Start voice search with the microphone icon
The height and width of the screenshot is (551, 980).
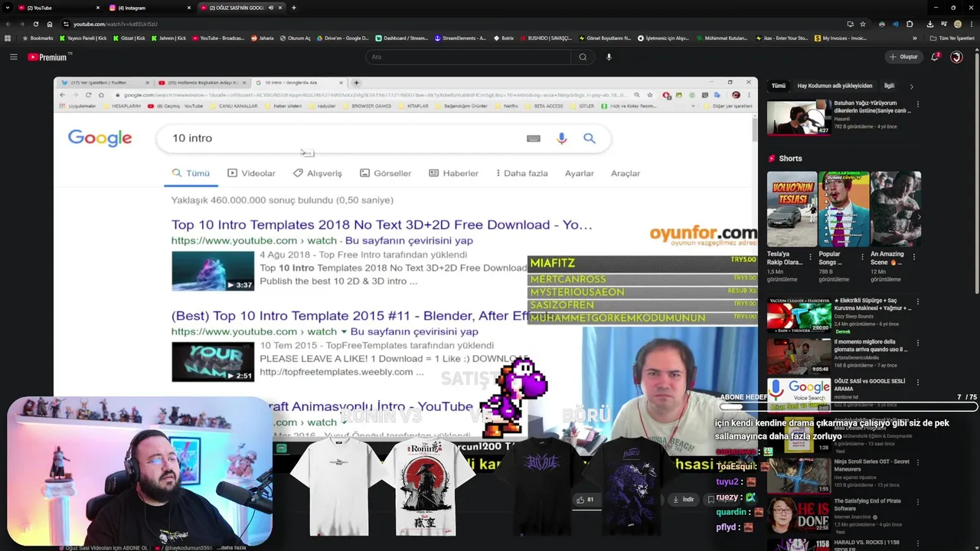click(609, 57)
